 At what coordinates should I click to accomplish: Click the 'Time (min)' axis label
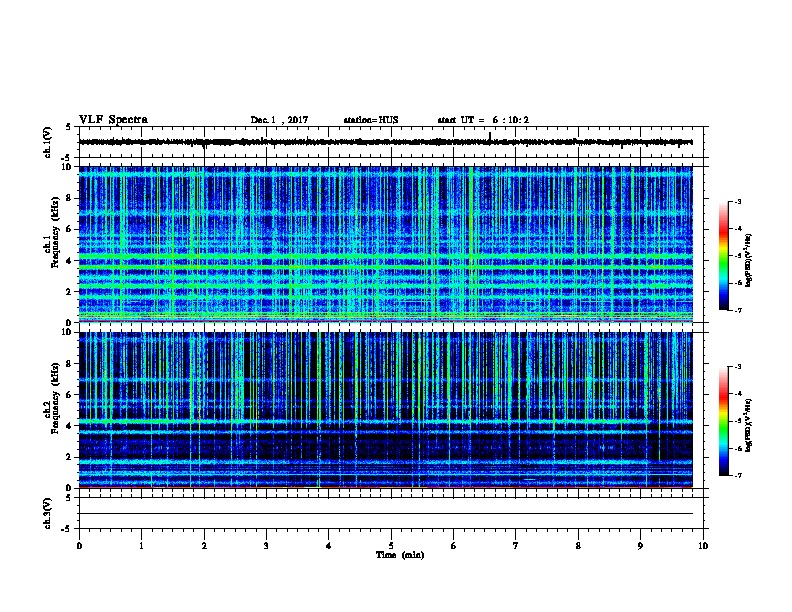pyautogui.click(x=400, y=555)
